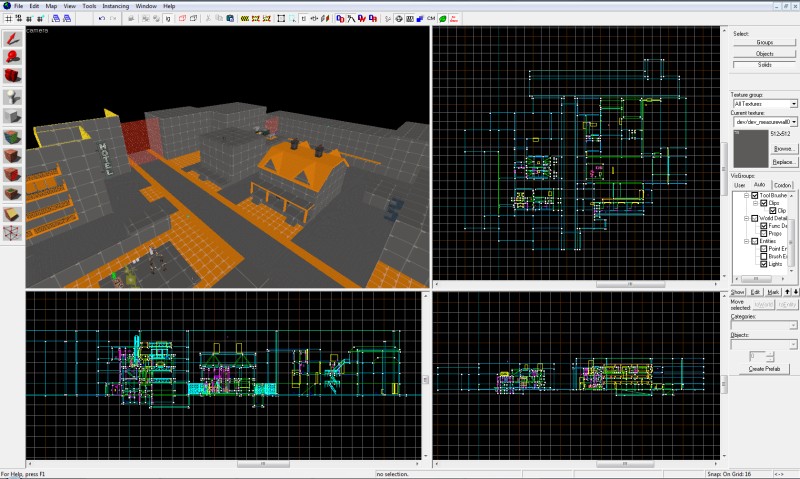Toggle the 2D grid icon in the toolbar
This screenshot has height=479, width=800.
(8, 18)
